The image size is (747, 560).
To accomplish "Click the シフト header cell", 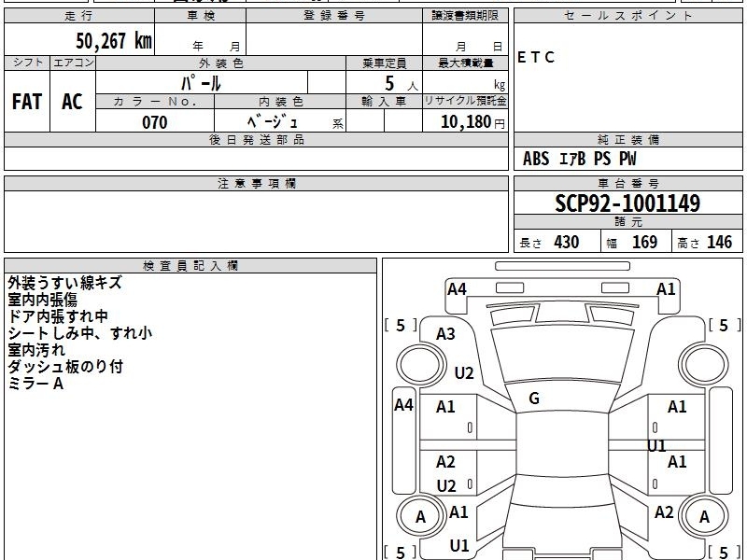I will [x=27, y=63].
